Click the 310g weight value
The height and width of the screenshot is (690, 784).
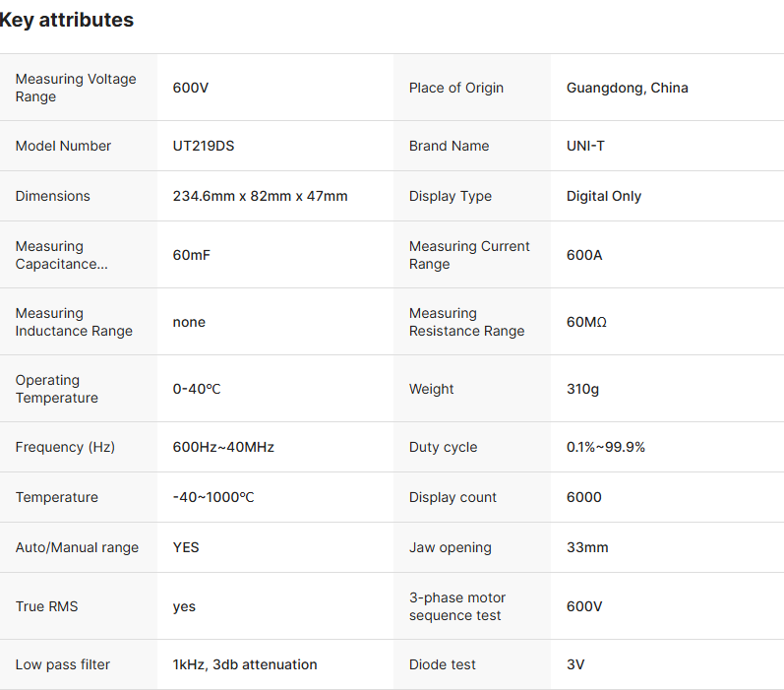[582, 389]
